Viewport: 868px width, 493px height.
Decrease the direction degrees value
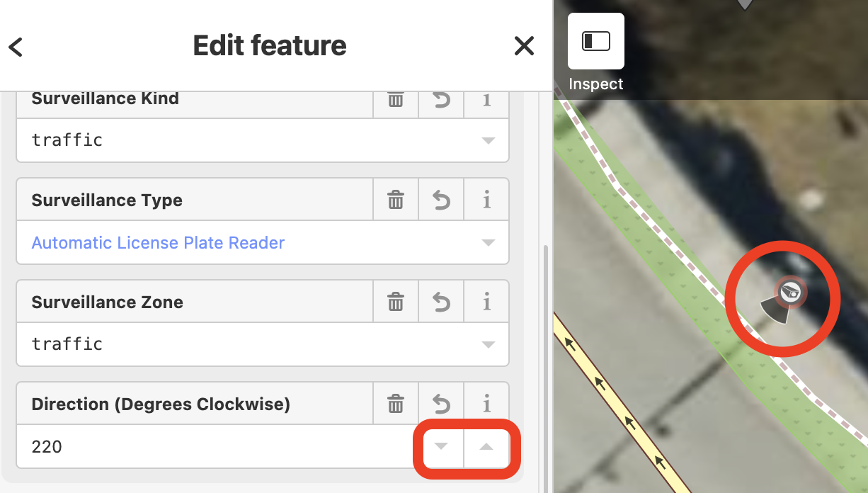(x=441, y=447)
